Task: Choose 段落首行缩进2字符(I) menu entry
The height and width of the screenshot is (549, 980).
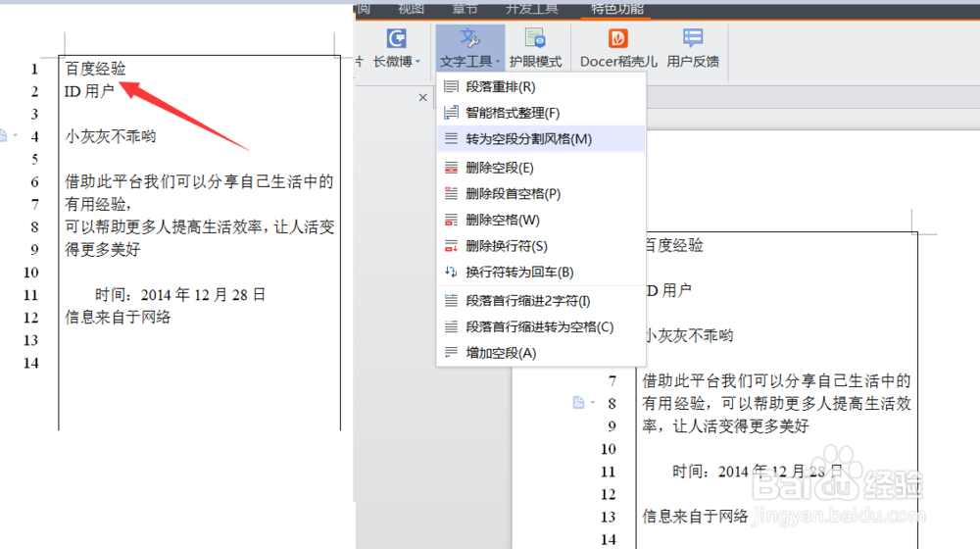Action: pyautogui.click(x=541, y=301)
